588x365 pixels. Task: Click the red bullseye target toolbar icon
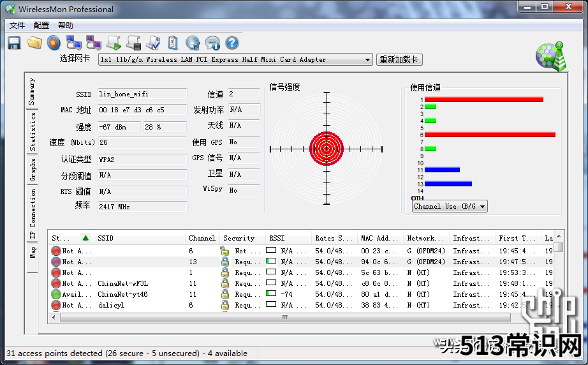(54, 43)
